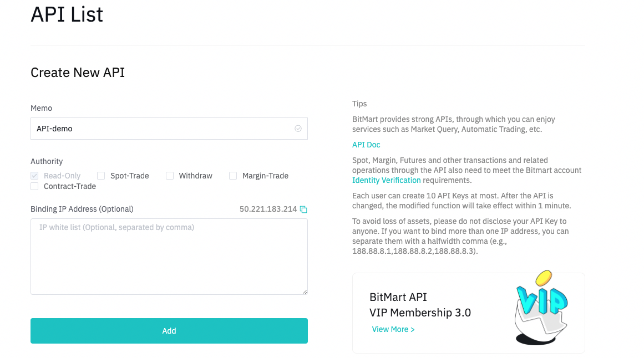Image resolution: width=644 pixels, height=358 pixels.
Task: Click the Create New API heading
Action: [78, 73]
